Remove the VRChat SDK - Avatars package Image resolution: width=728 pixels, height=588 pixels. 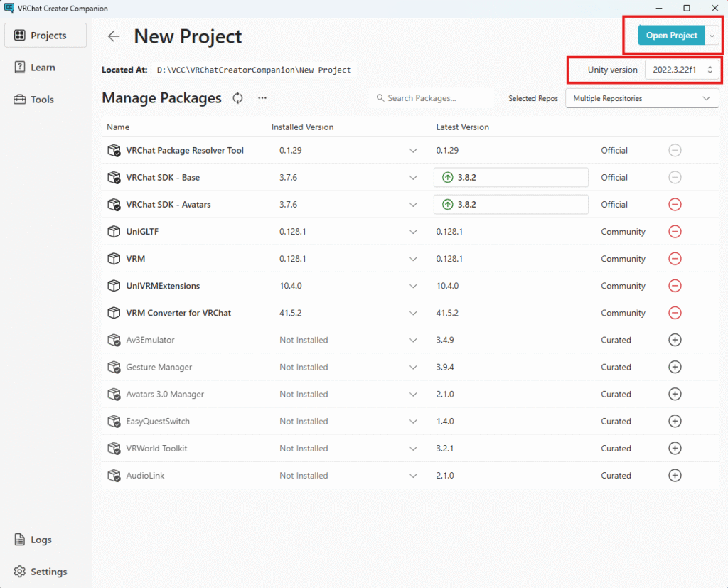[x=675, y=204]
